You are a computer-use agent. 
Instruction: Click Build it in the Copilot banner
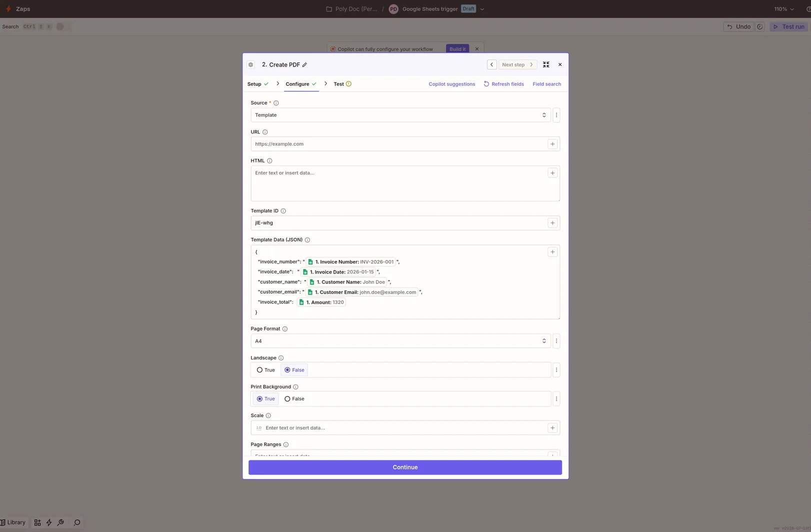click(x=457, y=49)
